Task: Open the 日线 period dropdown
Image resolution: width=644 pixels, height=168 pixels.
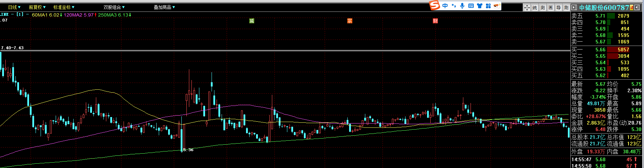Action: click(14, 7)
